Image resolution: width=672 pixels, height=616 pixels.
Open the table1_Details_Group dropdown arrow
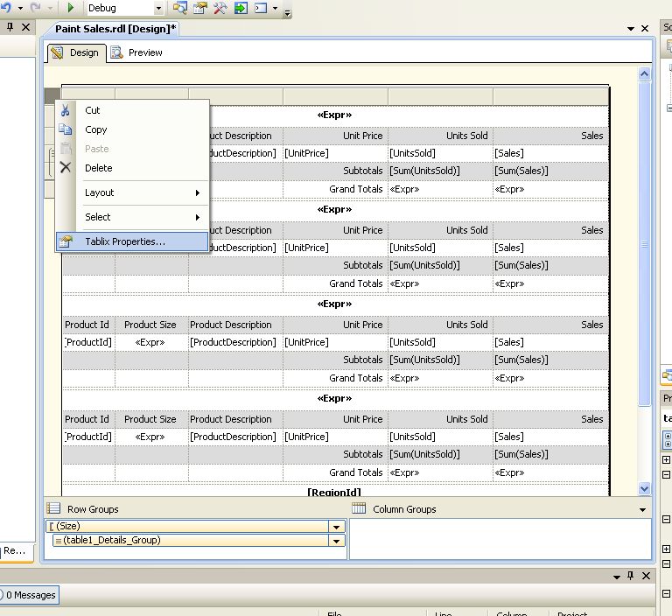coord(336,541)
